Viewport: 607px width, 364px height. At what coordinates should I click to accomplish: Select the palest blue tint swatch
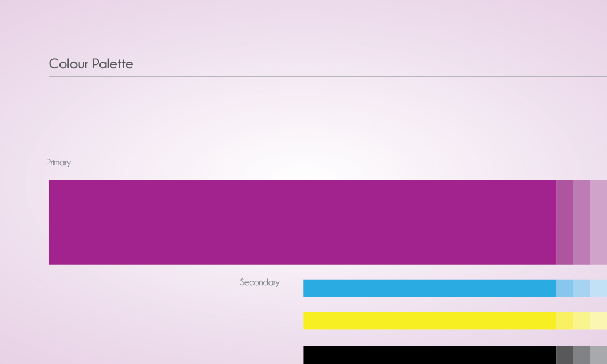pyautogui.click(x=598, y=288)
